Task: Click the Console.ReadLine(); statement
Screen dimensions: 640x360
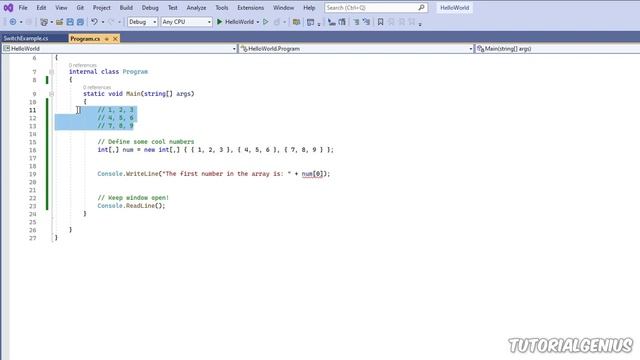Action: [131, 206]
